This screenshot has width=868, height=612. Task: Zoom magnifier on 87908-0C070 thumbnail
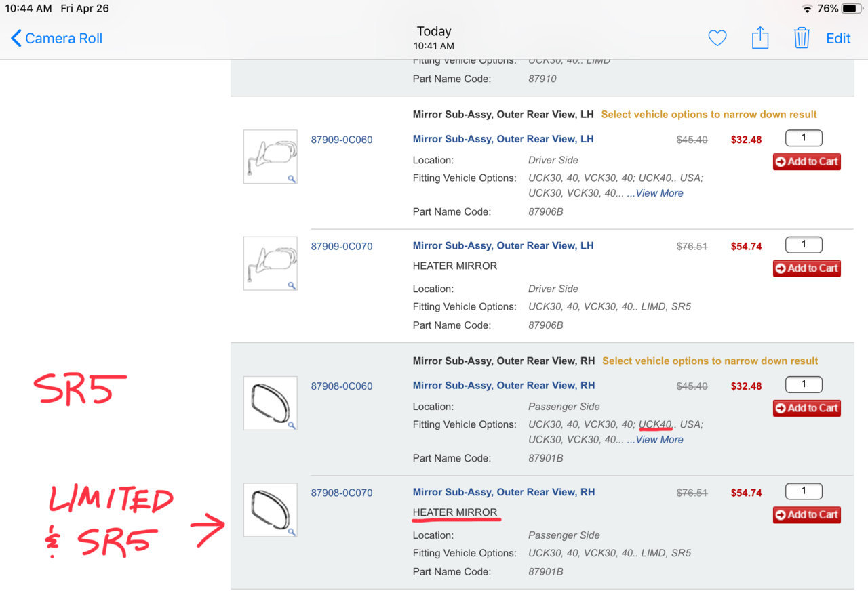pos(291,532)
